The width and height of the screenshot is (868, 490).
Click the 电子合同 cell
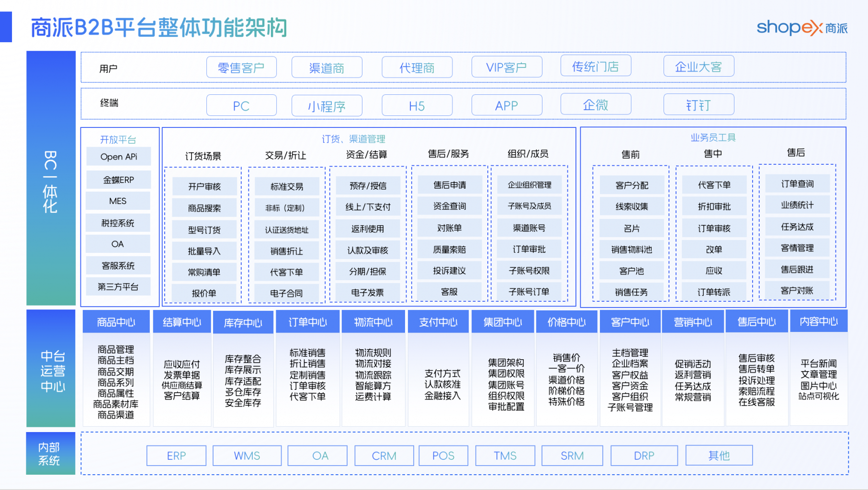[x=286, y=293]
